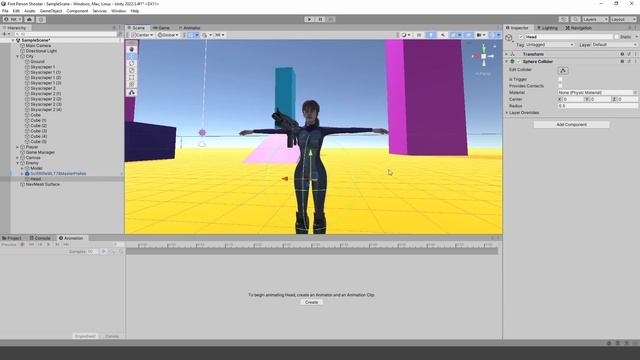Expand the Transform component

[x=507, y=54]
